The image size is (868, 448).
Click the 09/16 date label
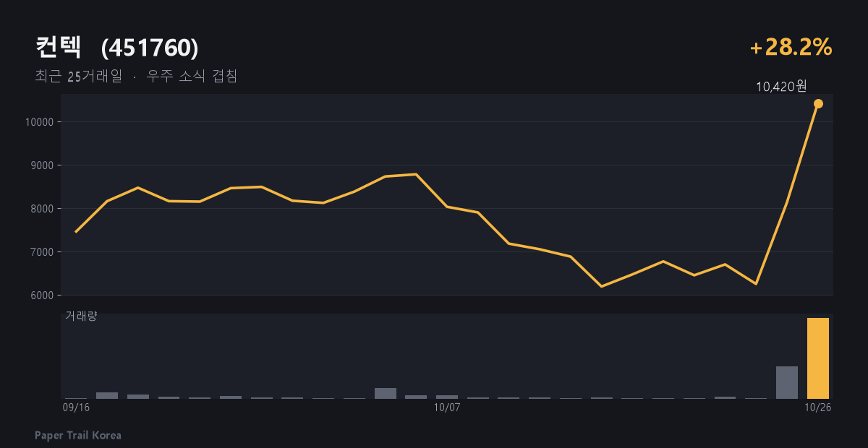(76, 408)
